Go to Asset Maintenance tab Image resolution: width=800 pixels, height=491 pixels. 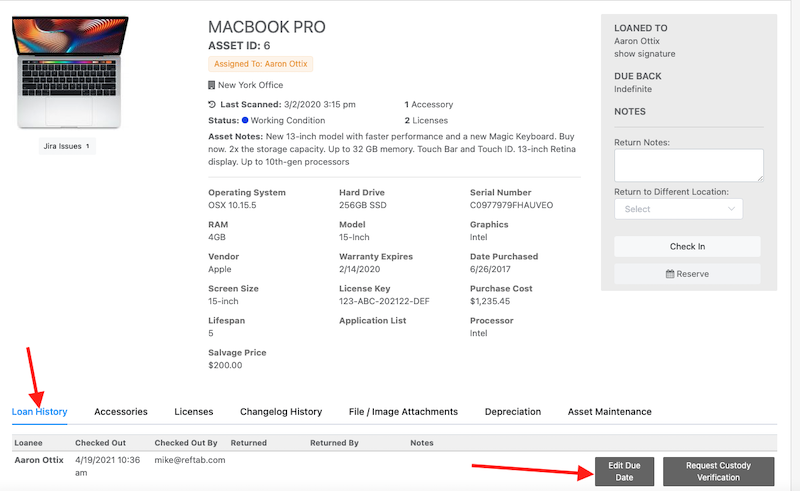(609, 411)
